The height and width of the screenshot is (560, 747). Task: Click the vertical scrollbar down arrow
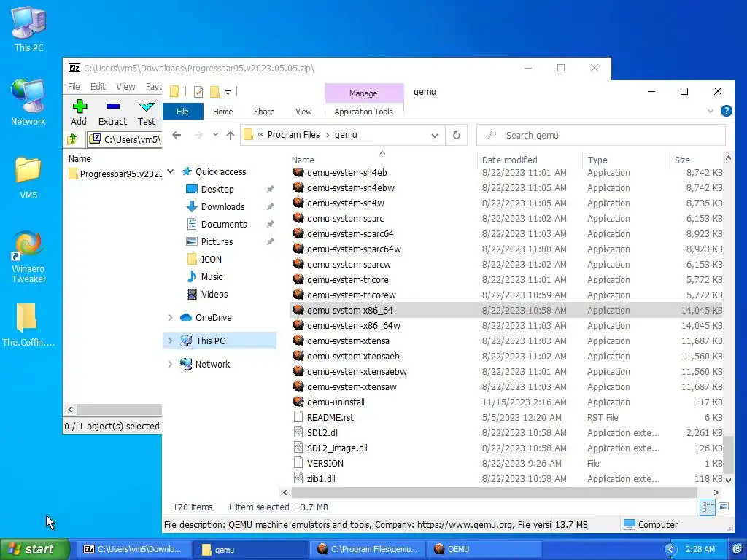pyautogui.click(x=728, y=481)
